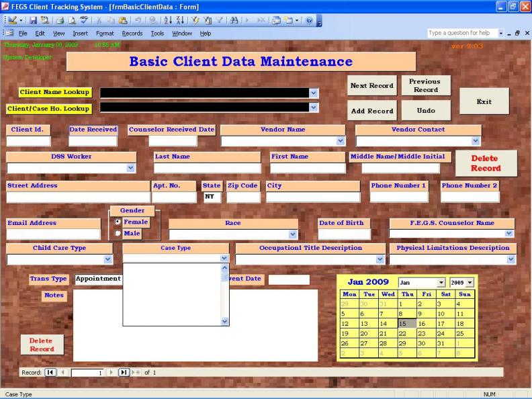Open the Tools menu

tap(157, 34)
